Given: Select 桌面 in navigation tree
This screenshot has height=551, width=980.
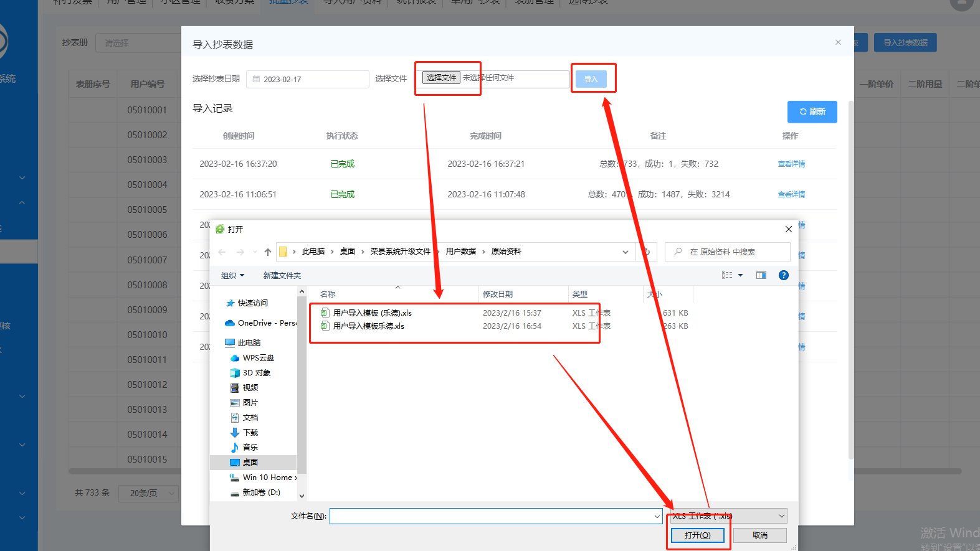Looking at the screenshot, I should click(x=253, y=463).
